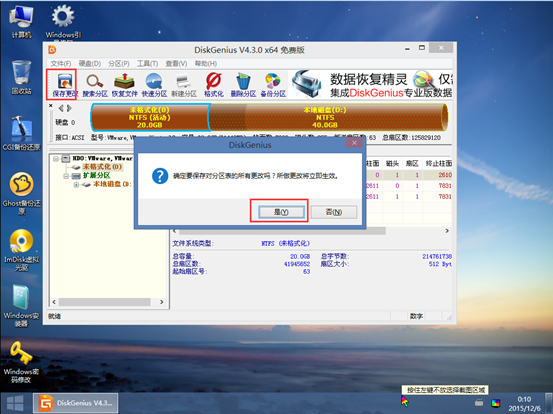Open the 分区(P) menu
553x414 pixels.
point(118,63)
